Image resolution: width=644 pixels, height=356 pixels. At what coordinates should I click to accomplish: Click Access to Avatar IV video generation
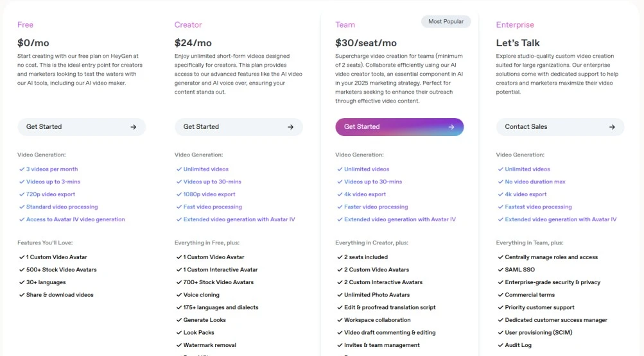(76, 219)
